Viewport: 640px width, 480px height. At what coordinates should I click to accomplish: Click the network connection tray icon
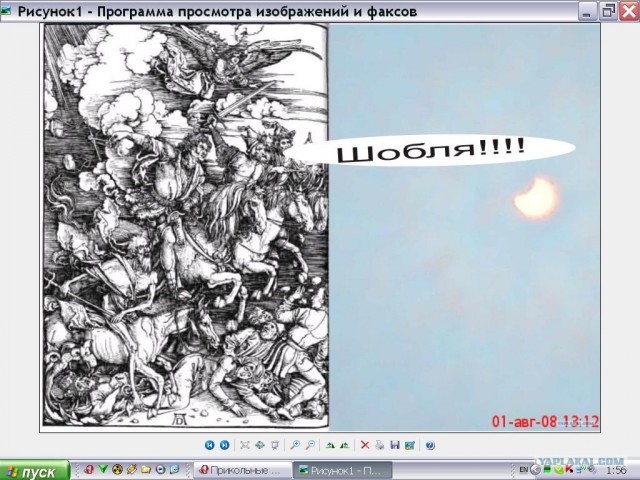click(x=580, y=469)
